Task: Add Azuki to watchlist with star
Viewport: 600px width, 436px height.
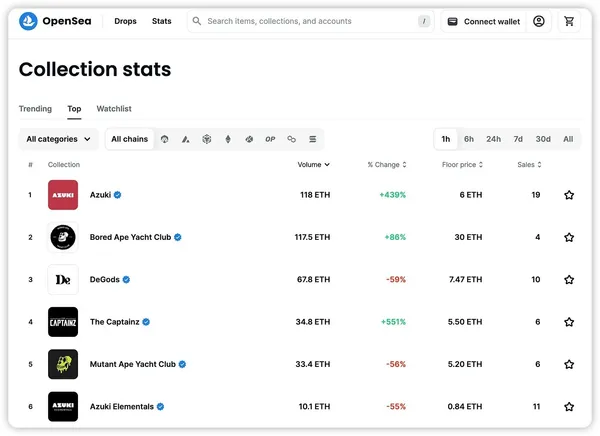Action: (569, 195)
